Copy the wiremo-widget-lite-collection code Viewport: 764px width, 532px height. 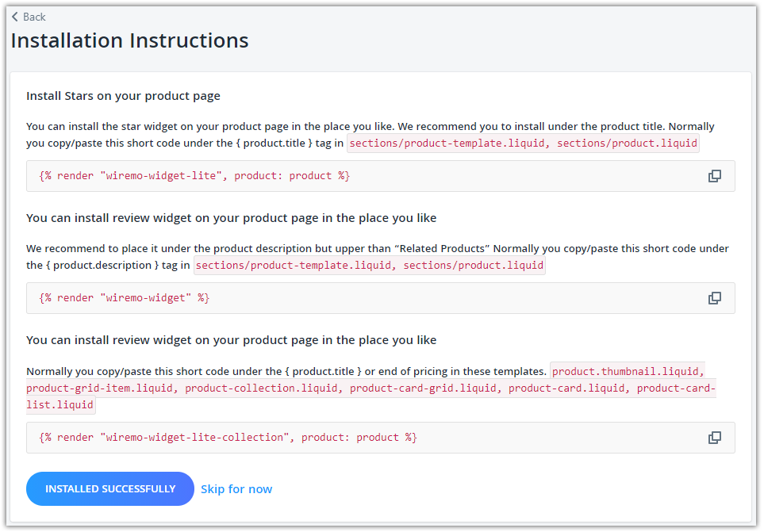tap(714, 438)
